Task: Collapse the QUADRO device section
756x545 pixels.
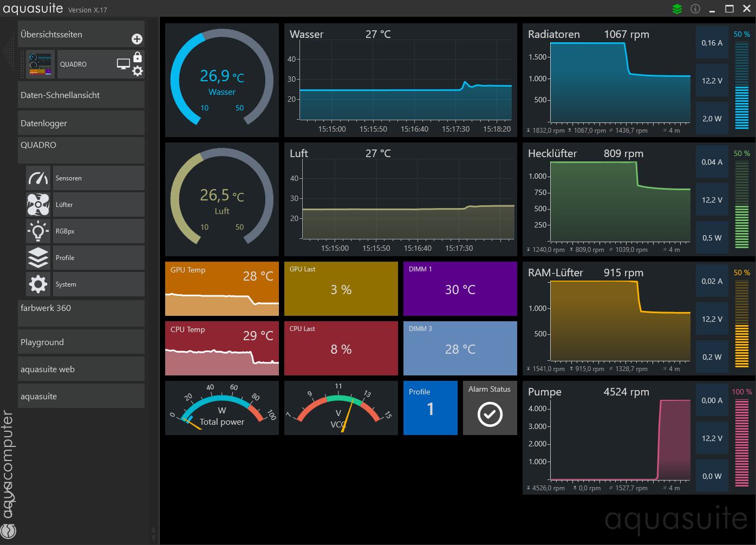Action: pos(81,150)
